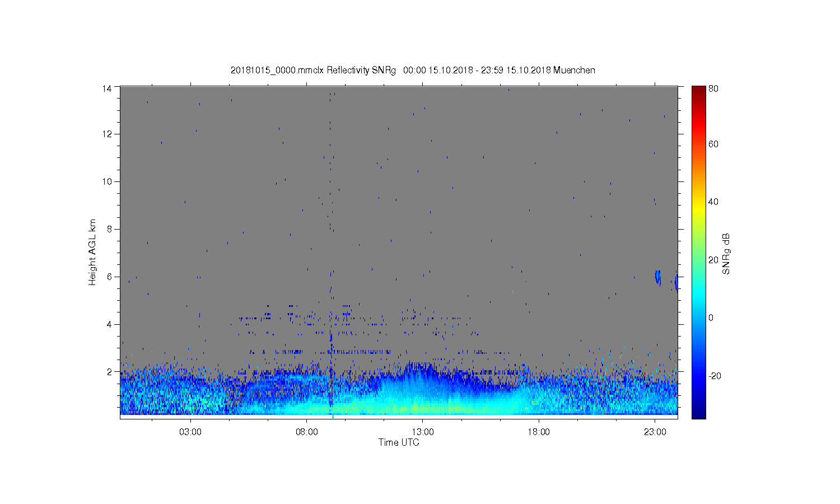This screenshot has width=840, height=504.
Task: Click the plot title text '20181015_0000.mmclx Reflectivity SNRg'
Action: (313, 70)
